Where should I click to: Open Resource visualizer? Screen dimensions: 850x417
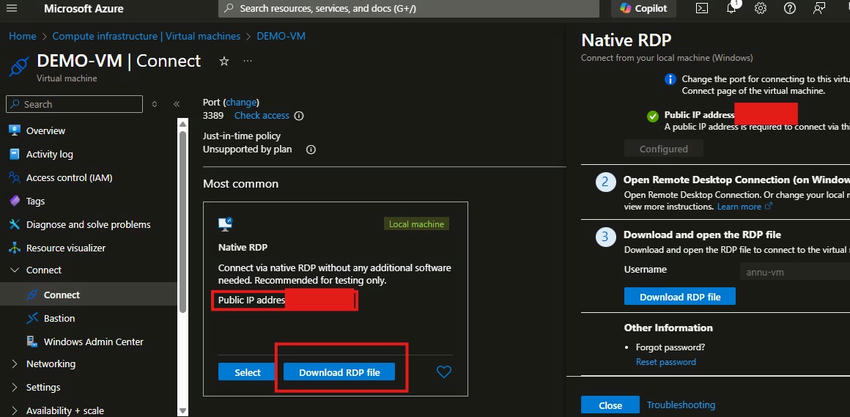point(66,248)
